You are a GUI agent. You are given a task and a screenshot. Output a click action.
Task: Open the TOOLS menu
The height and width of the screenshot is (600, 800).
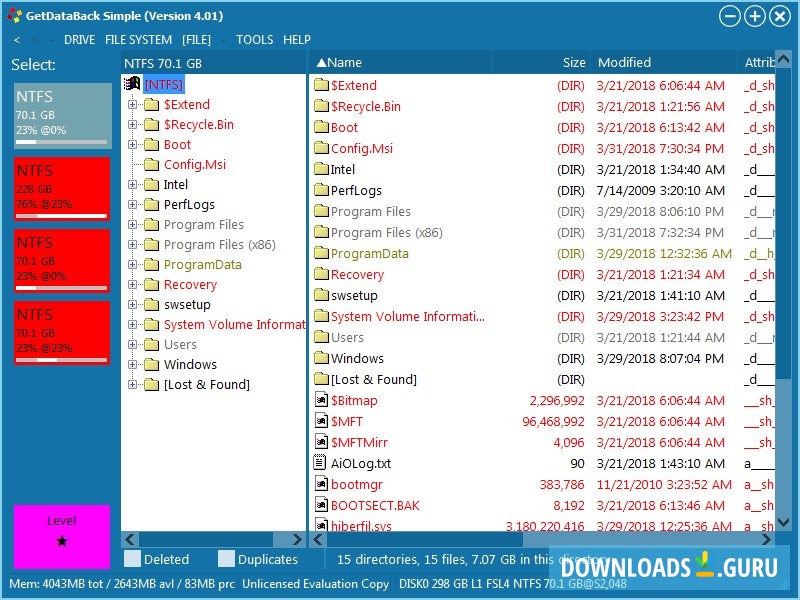254,39
